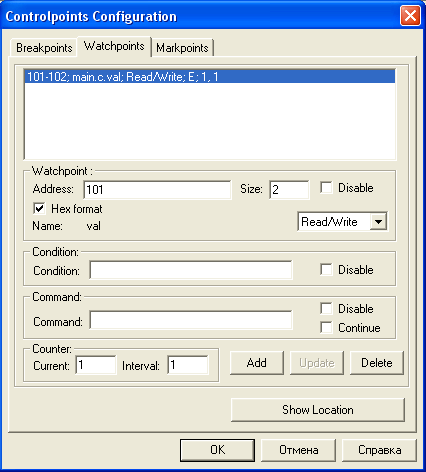Select the Watchpoints tab
Viewport: 426px width, 472px height.
tap(114, 46)
